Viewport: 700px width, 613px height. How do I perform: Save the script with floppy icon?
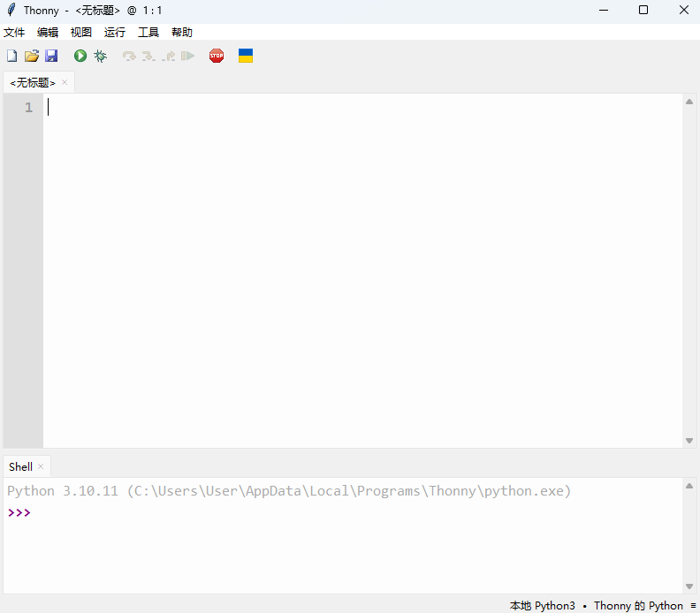click(x=51, y=56)
